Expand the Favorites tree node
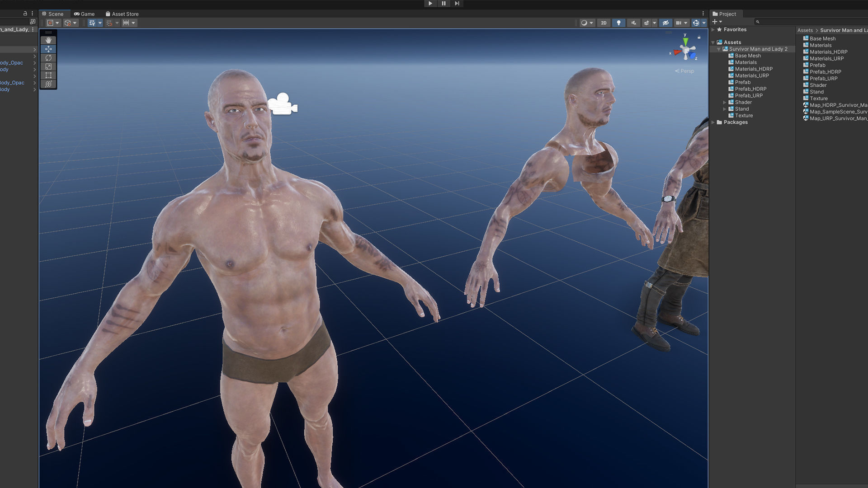 713,29
